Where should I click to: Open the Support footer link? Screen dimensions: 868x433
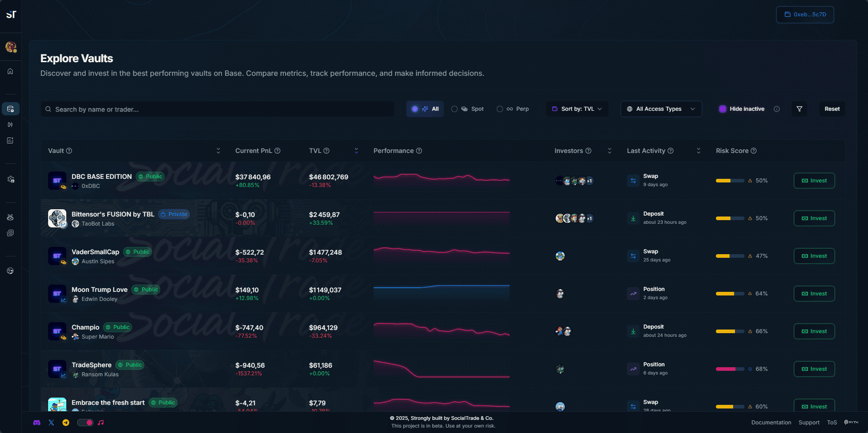809,423
